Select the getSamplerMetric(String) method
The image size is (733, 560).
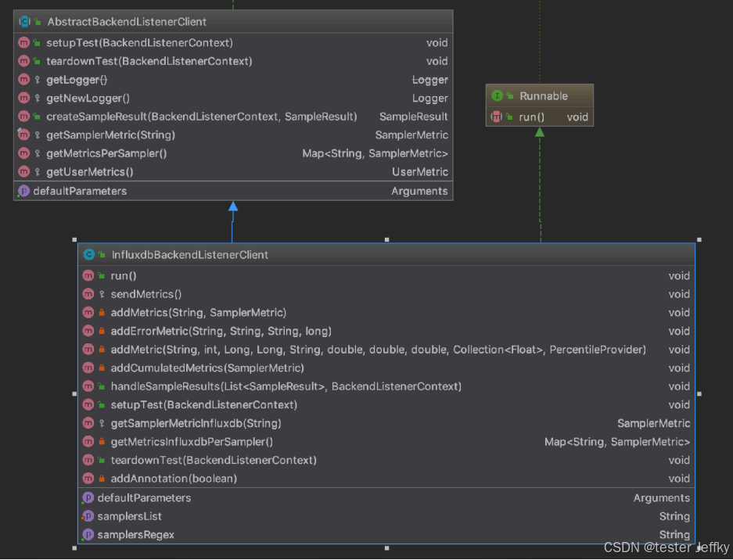click(x=233, y=135)
